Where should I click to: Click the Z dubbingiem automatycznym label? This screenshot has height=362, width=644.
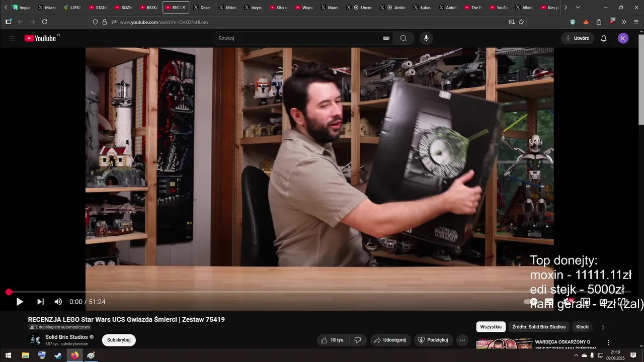point(60,327)
